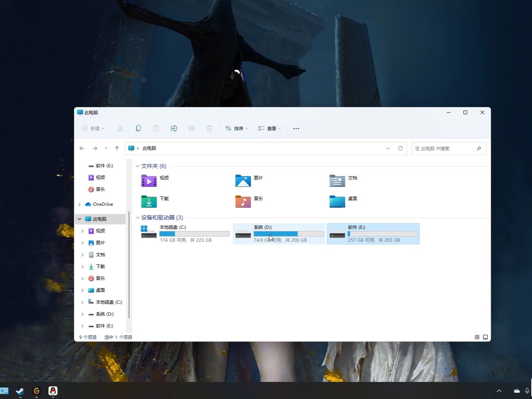532x399 pixels.
Task: Expand 视频 under 此电脑 in sidebar
Action: click(x=82, y=231)
